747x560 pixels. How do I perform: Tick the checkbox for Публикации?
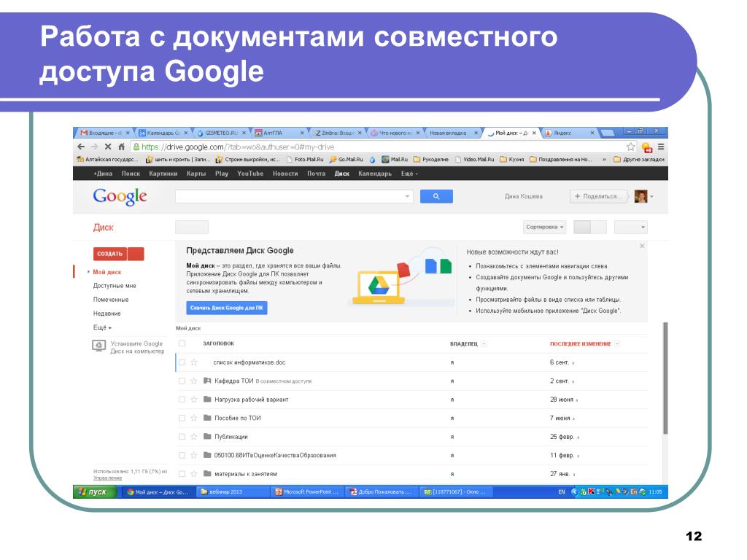(x=182, y=437)
